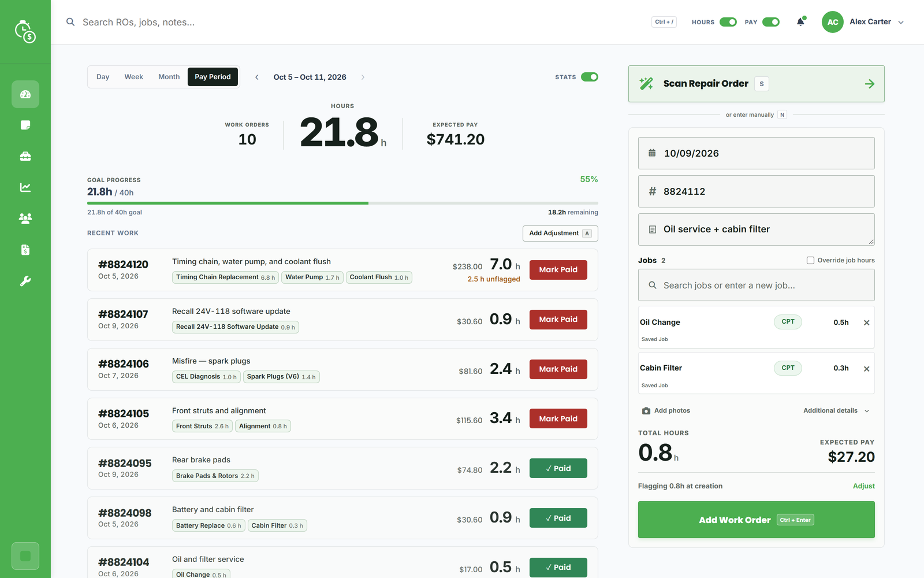Click the arrow on Scan Repair Order
This screenshot has height=578, width=924.
870,84
